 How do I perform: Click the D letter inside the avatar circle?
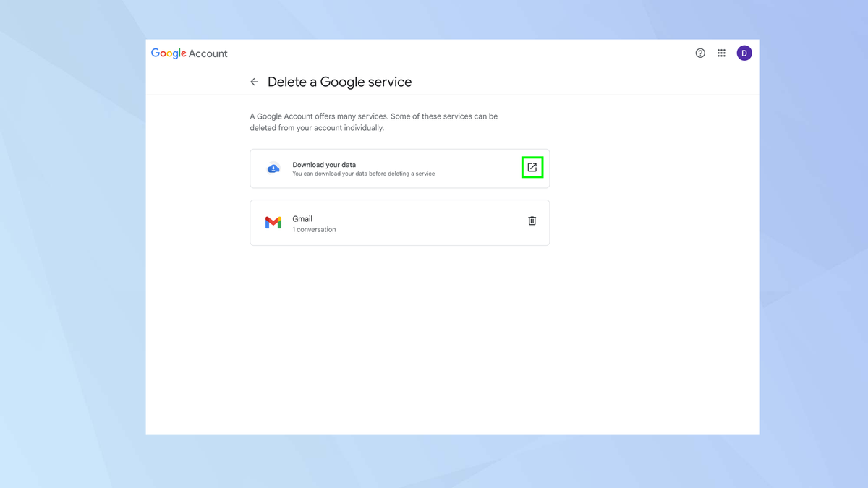point(744,53)
